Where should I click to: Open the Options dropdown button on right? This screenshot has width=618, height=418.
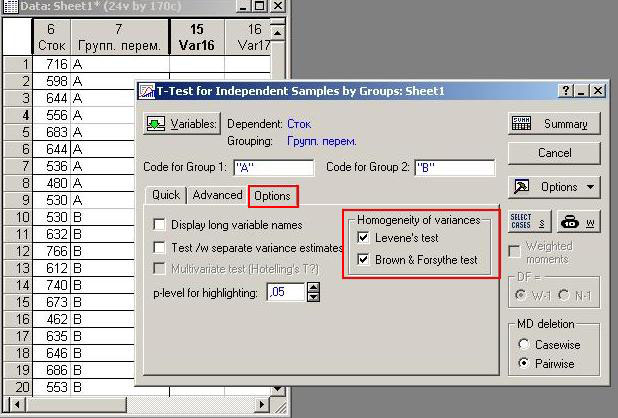tap(554, 187)
